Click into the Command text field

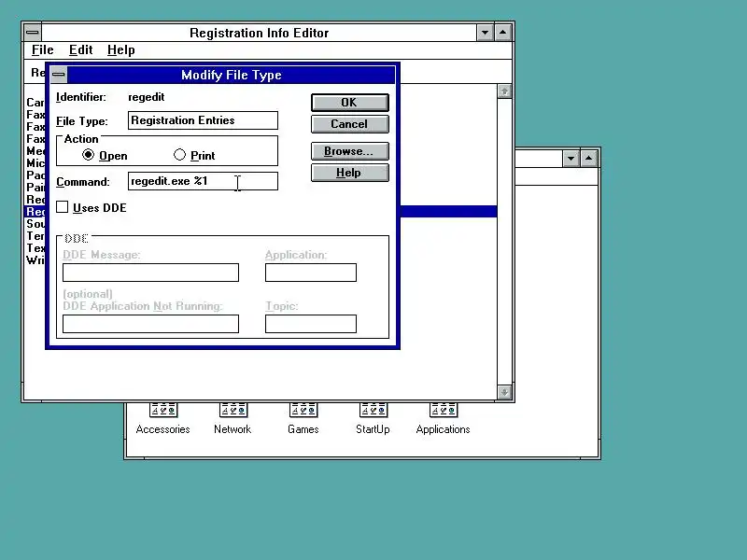click(x=203, y=181)
